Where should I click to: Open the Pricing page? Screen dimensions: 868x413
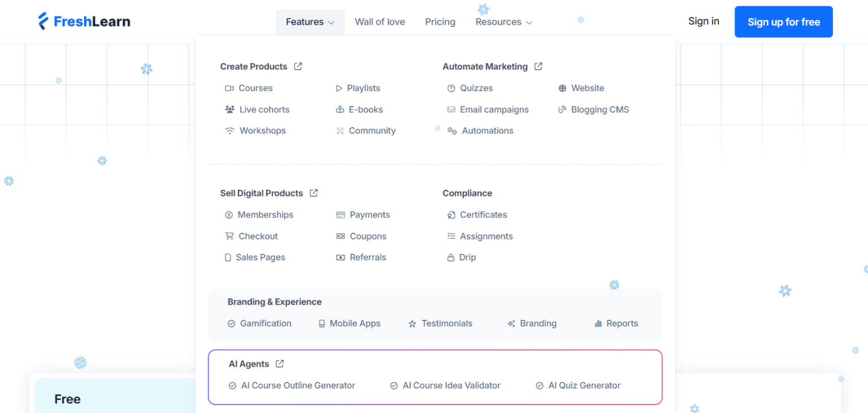440,21
